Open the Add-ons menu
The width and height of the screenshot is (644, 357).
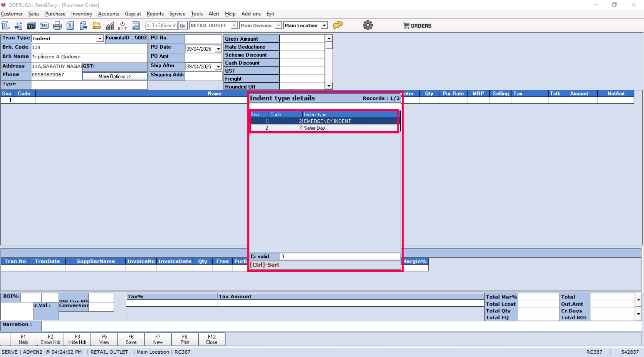[x=251, y=14]
